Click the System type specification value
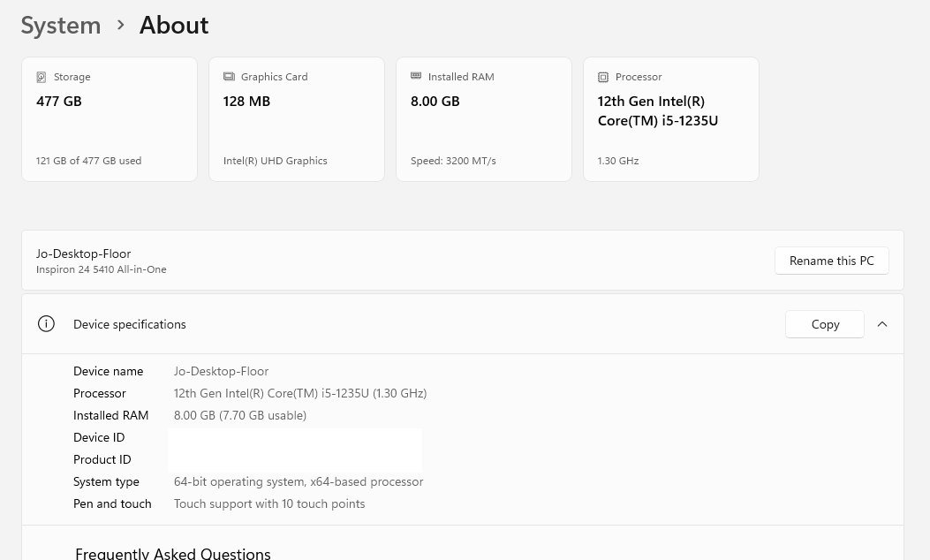 point(299,481)
